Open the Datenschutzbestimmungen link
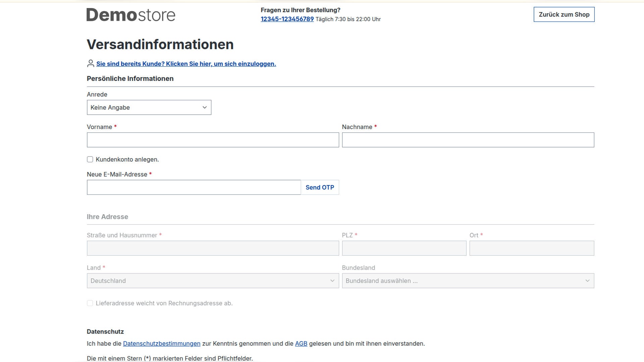Viewport: 644px width, 362px height. pyautogui.click(x=162, y=344)
